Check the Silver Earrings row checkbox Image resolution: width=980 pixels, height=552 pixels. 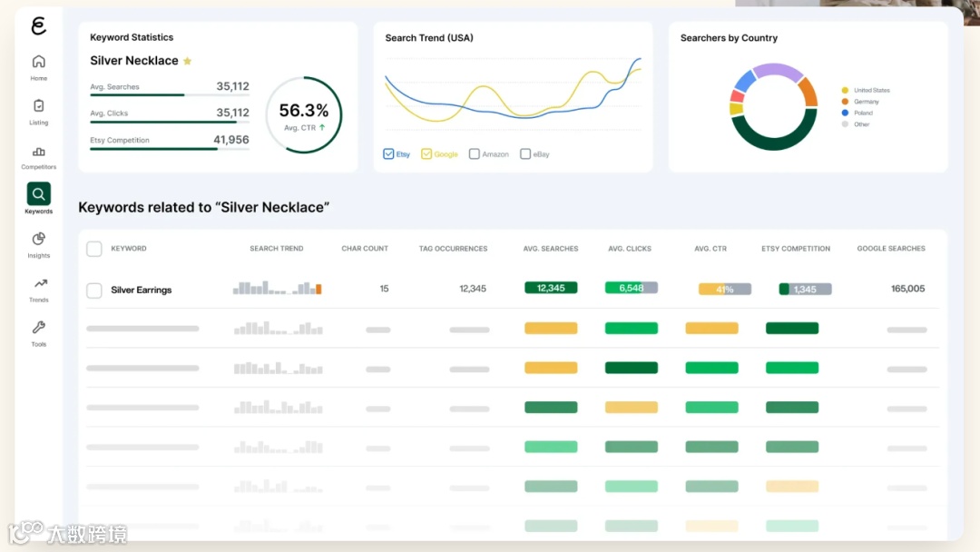click(x=94, y=290)
